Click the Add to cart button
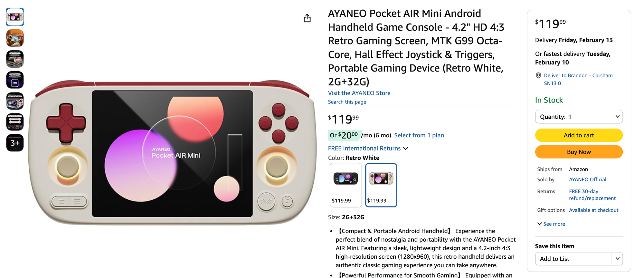This screenshot has height=278, width=644. click(579, 135)
